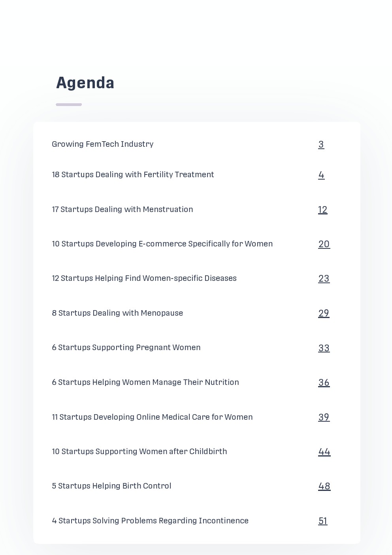Select "4 Startups Solving Problems Regarding Incontinence" entry

pyautogui.click(x=150, y=521)
